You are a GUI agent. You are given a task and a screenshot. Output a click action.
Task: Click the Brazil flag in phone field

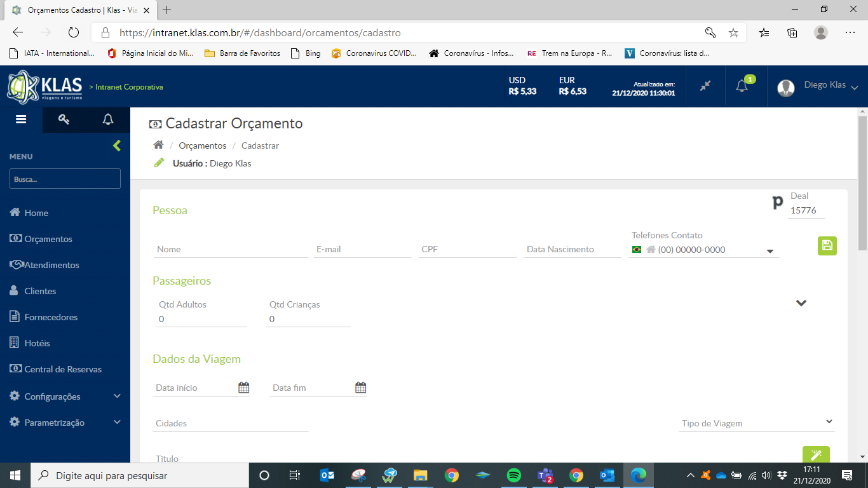[x=637, y=250]
